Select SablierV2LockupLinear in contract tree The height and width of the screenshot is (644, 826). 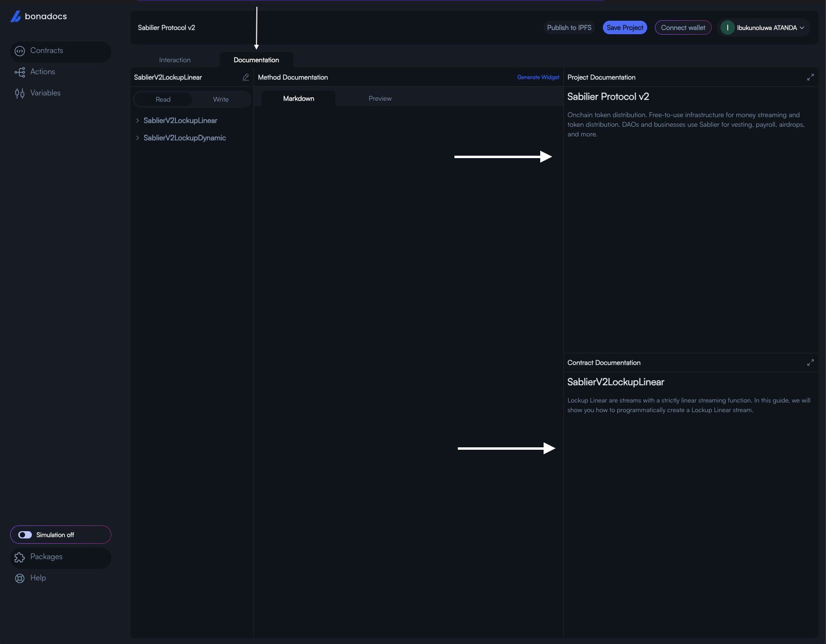tap(180, 121)
